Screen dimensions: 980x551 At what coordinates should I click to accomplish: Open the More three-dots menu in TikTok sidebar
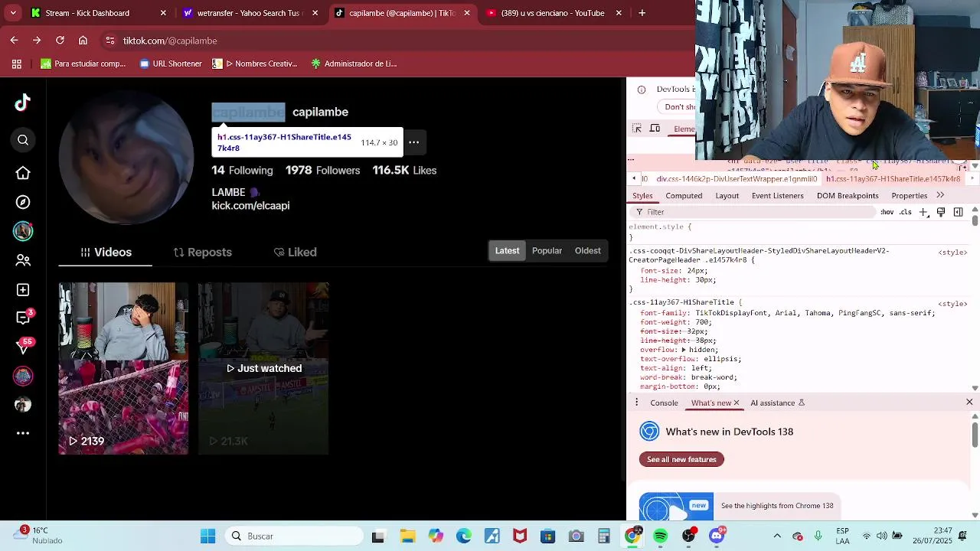[x=23, y=433]
